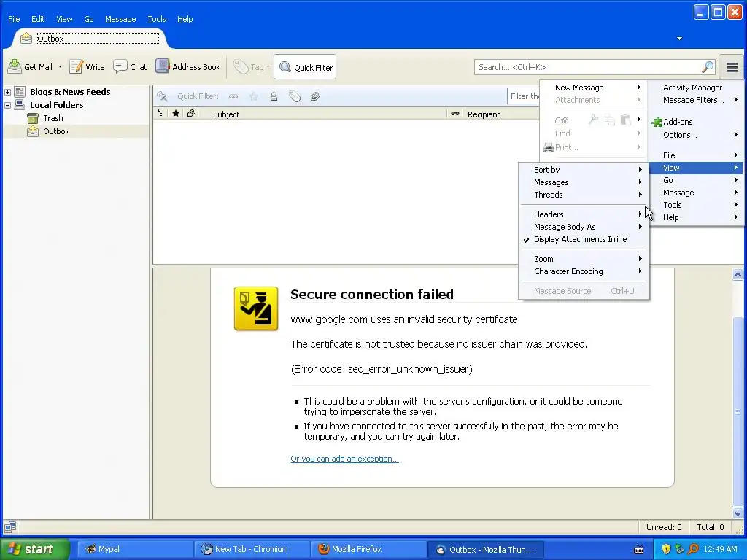
Task: Expand the Sort by submenu
Action: [584, 170]
